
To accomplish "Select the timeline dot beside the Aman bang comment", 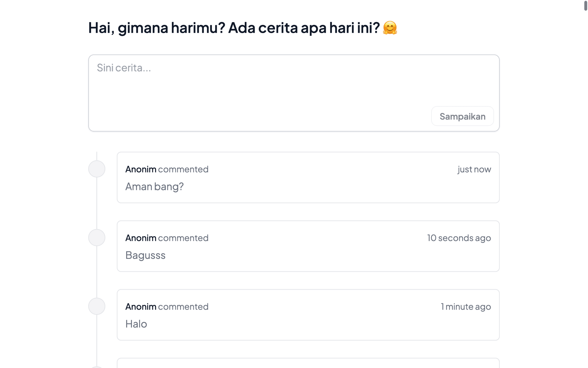I will (x=97, y=169).
